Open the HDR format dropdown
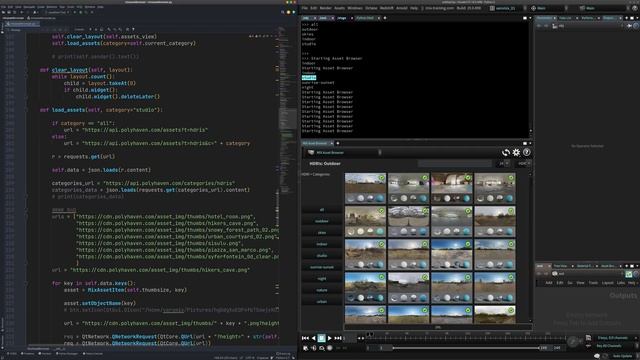The height and width of the screenshot is (360, 640). [x=524, y=163]
